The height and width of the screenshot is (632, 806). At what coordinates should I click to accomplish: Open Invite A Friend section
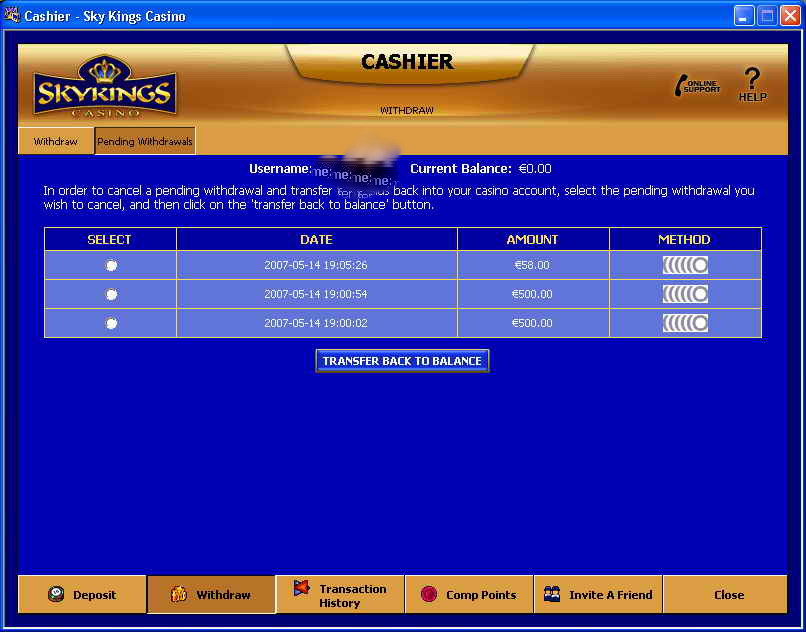598,594
